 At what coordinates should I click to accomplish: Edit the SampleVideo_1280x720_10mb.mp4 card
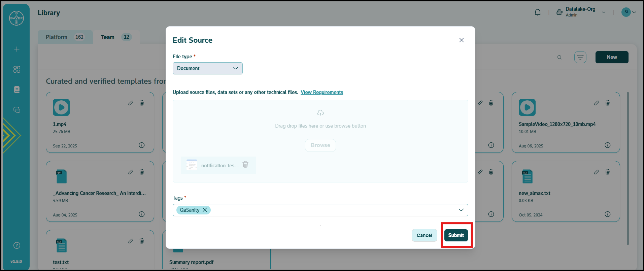[x=597, y=103]
